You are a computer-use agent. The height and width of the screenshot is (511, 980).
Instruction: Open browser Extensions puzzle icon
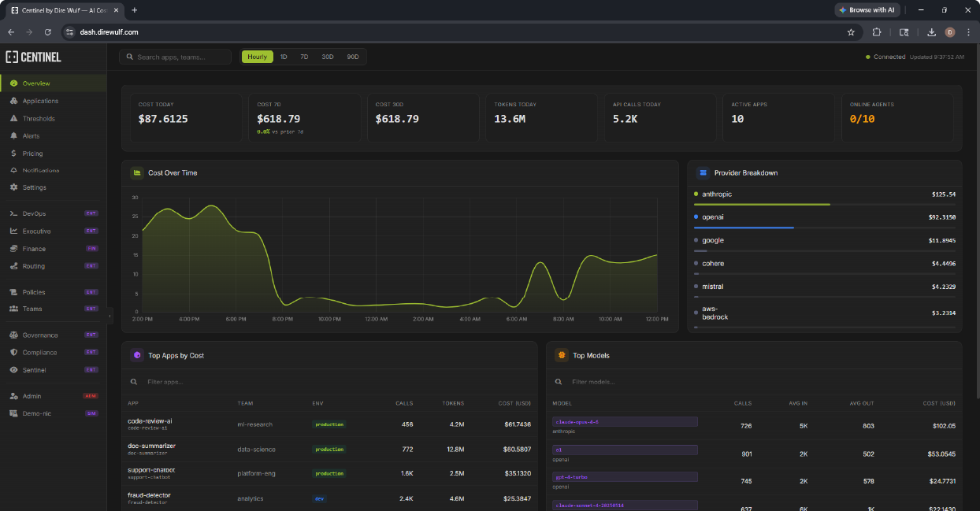click(x=877, y=32)
